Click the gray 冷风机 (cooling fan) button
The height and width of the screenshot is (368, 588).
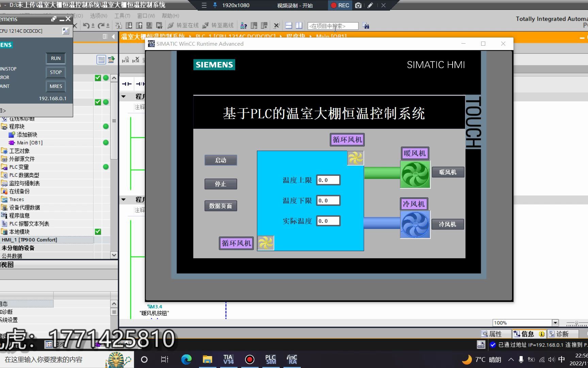pos(447,224)
